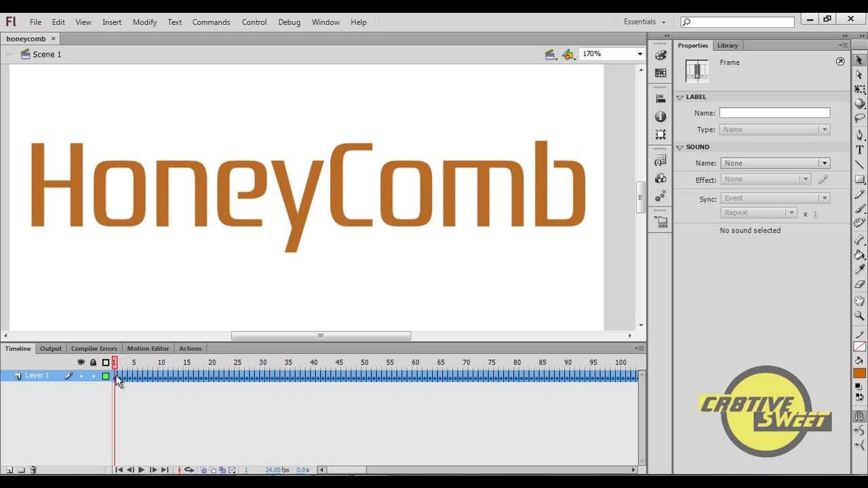Open the Edit Scene clapperboard icon

click(x=551, y=54)
